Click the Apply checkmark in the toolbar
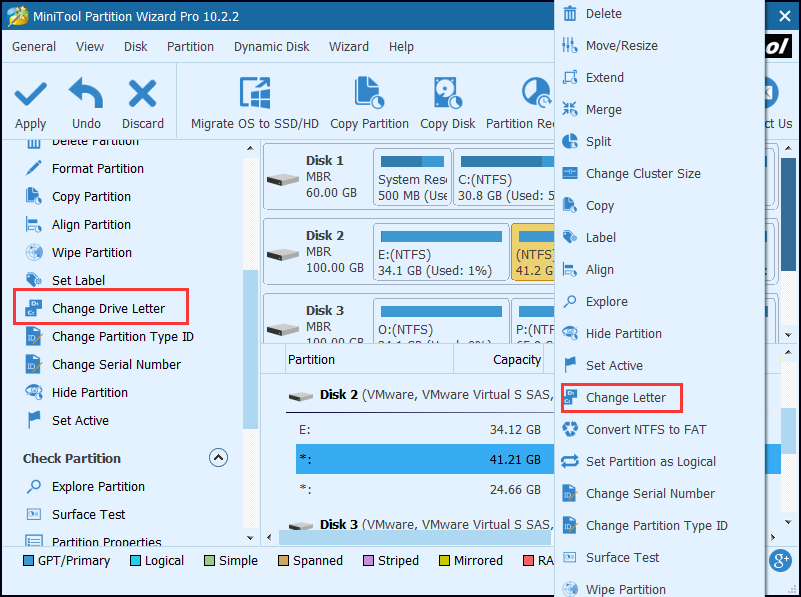Viewport: 801px width, 597px height. (31, 104)
